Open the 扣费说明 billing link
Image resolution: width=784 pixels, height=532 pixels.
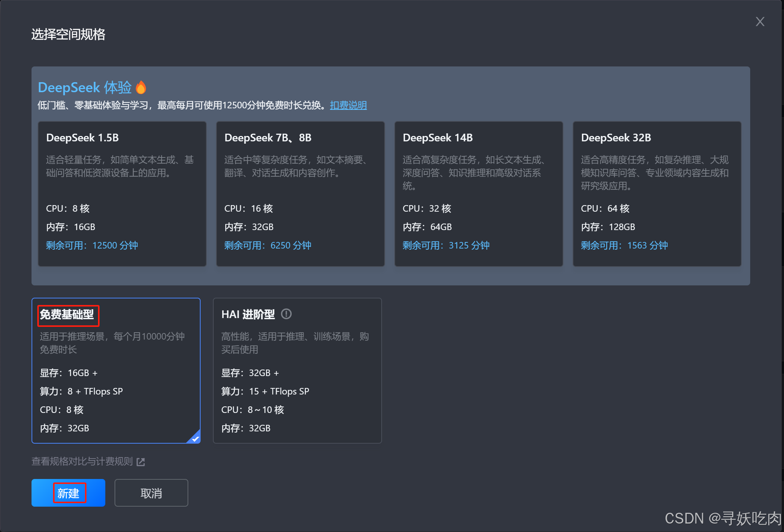point(348,105)
